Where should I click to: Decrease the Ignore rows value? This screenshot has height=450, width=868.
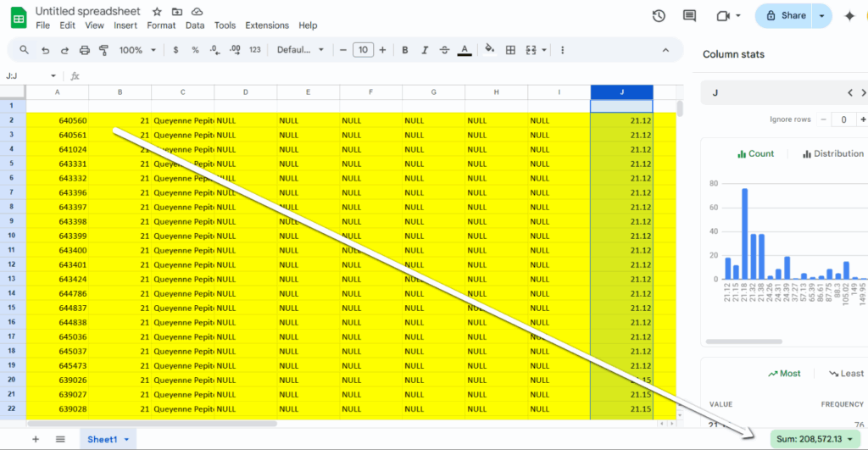(823, 119)
